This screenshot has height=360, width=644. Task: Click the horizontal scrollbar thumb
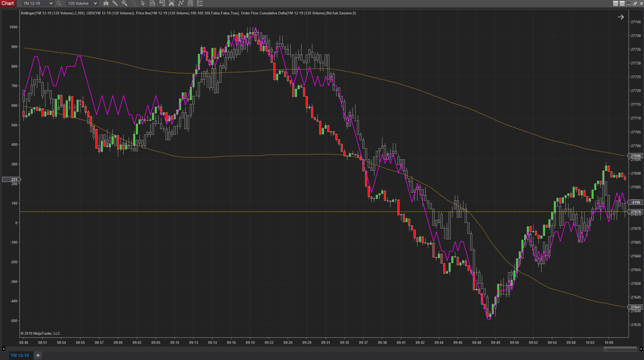[620, 349]
